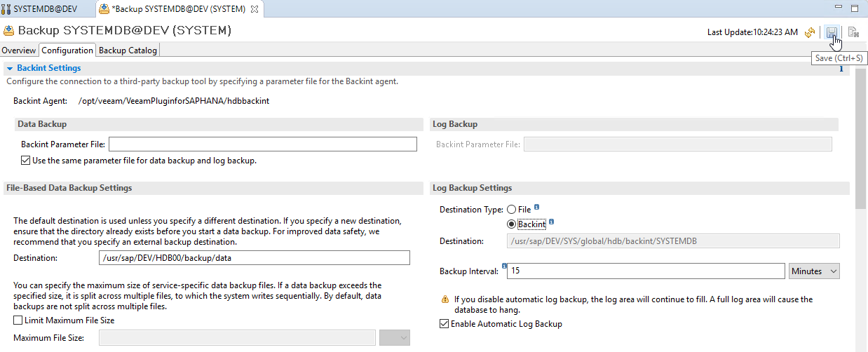Collapse the Backint Settings section
Screen dimensions: 868x352
point(10,69)
